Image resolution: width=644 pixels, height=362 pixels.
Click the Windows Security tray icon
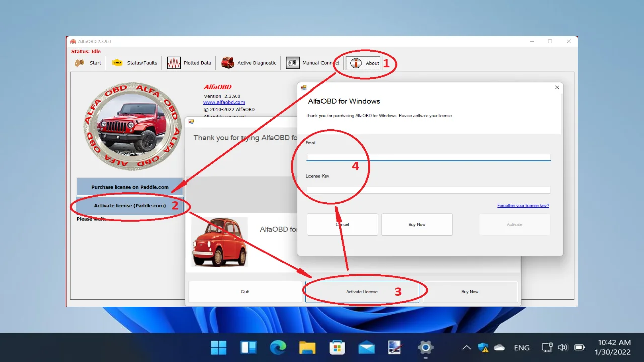tap(483, 347)
